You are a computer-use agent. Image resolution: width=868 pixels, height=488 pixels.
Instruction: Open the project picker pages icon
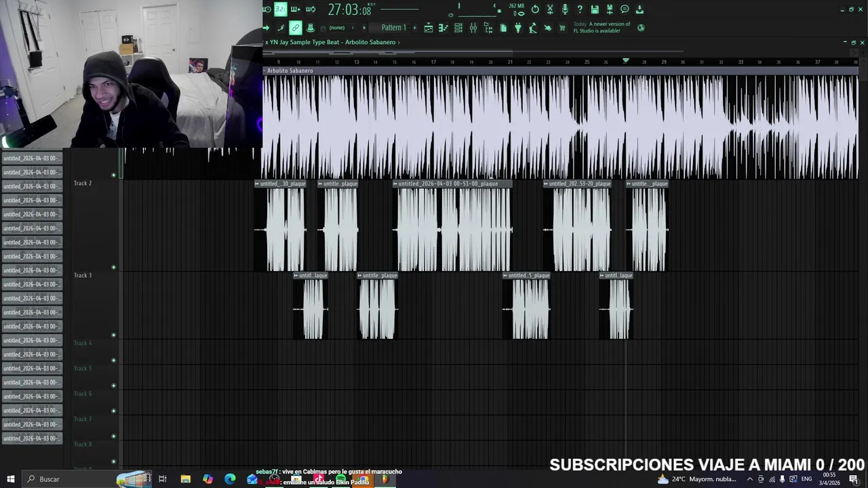[503, 28]
